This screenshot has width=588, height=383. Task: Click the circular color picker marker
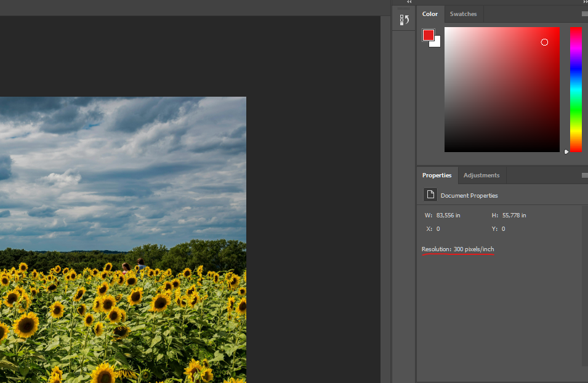click(x=544, y=42)
